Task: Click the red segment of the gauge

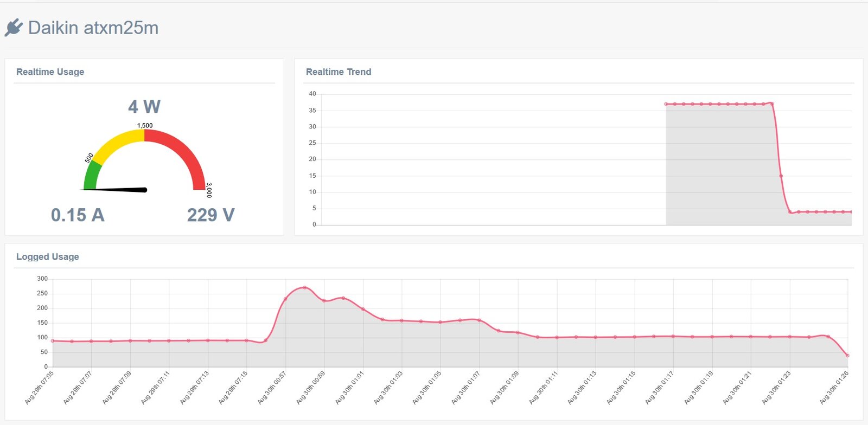Action: coord(183,152)
